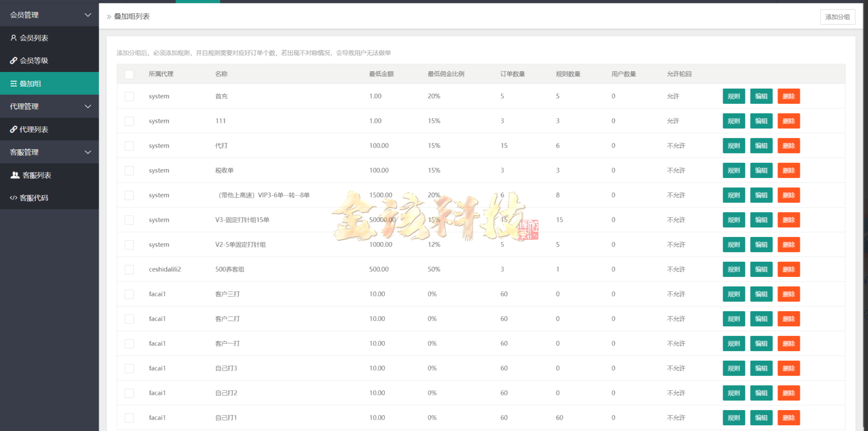Screen dimensions: 868x431
Task: Toggle the select-all checkbox in table header
Action: click(x=129, y=74)
